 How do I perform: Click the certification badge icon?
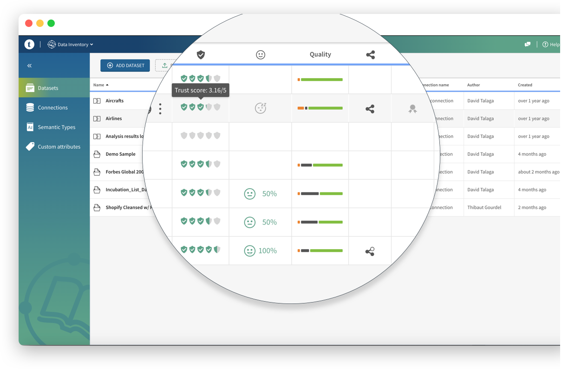point(412,109)
